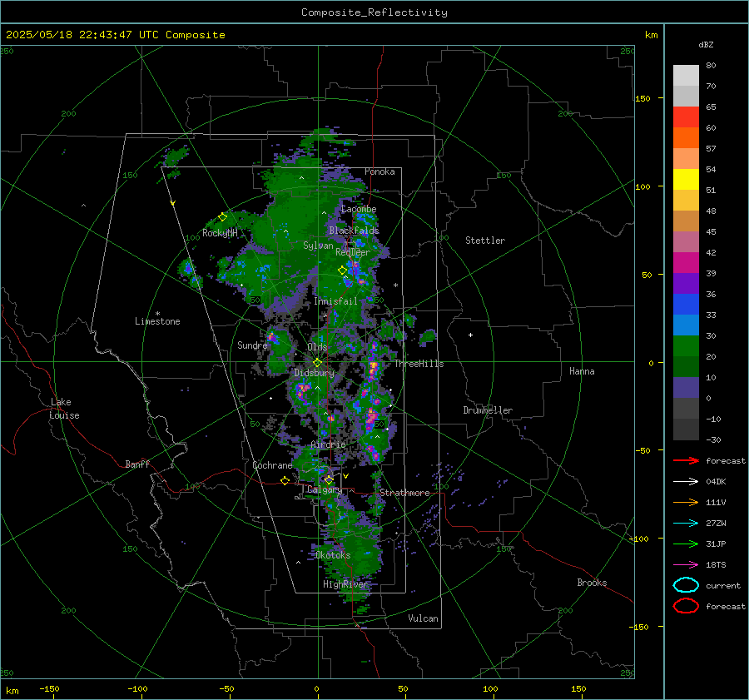The width and height of the screenshot is (749, 700).
Task: Click the red forecast arrow in the legend
Action: coord(686,460)
